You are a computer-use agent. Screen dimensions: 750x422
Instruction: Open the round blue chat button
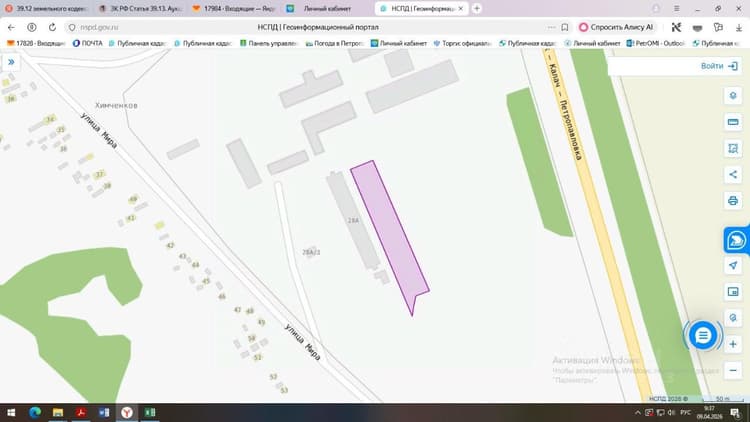pos(703,335)
